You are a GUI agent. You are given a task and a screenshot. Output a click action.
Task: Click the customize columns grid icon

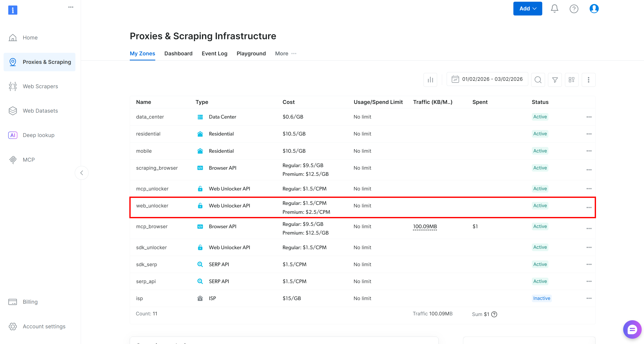572,80
